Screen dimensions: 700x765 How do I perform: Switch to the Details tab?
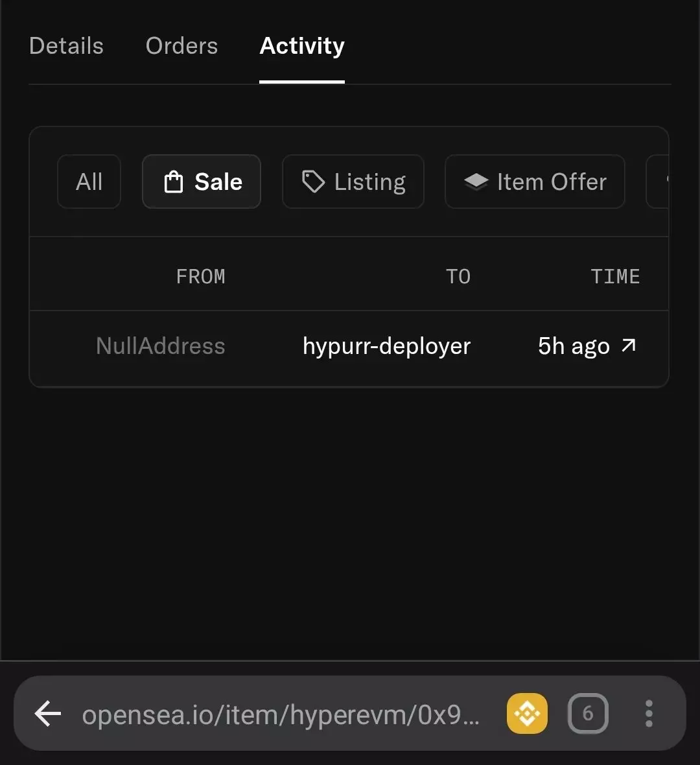pos(66,46)
